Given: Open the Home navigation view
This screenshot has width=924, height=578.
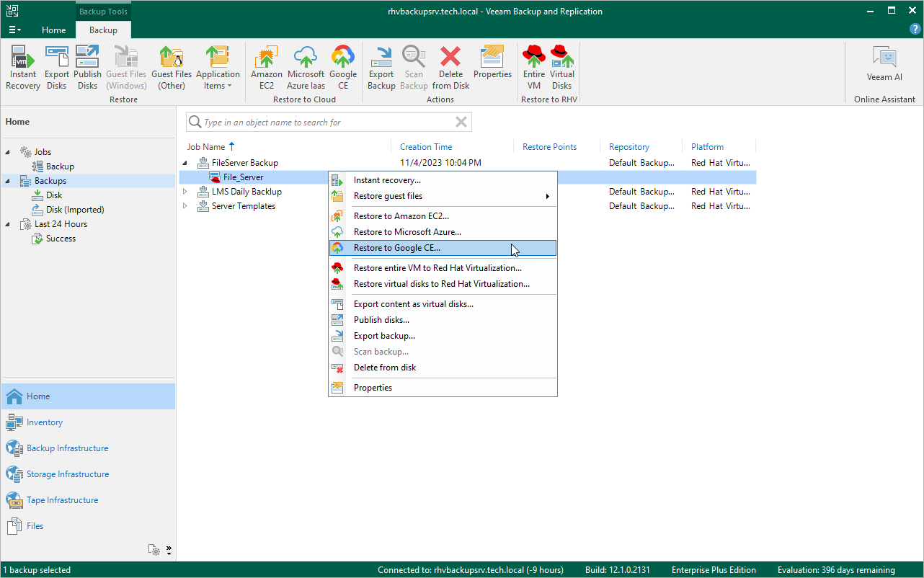Looking at the screenshot, I should point(88,396).
